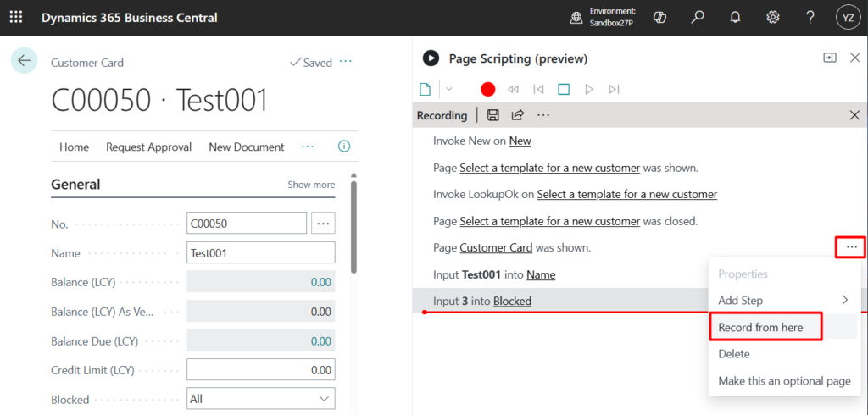
Task: Open the app launcher waffle menu
Action: click(16, 18)
